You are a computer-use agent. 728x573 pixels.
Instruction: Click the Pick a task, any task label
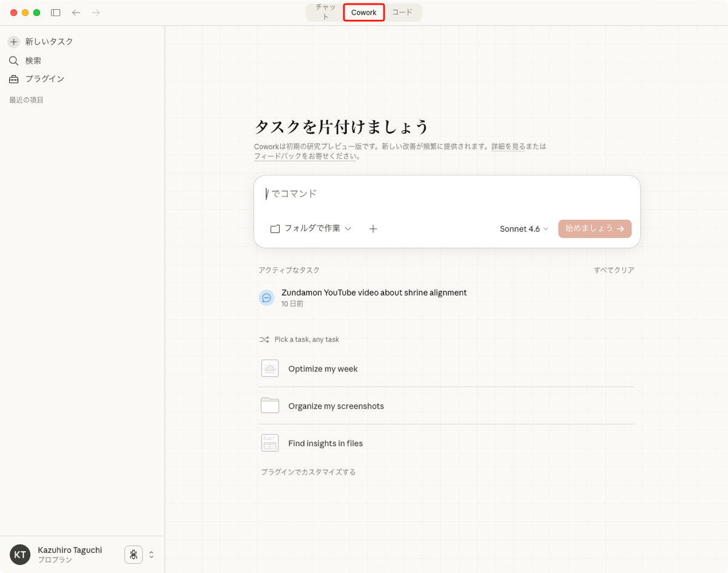[306, 339]
